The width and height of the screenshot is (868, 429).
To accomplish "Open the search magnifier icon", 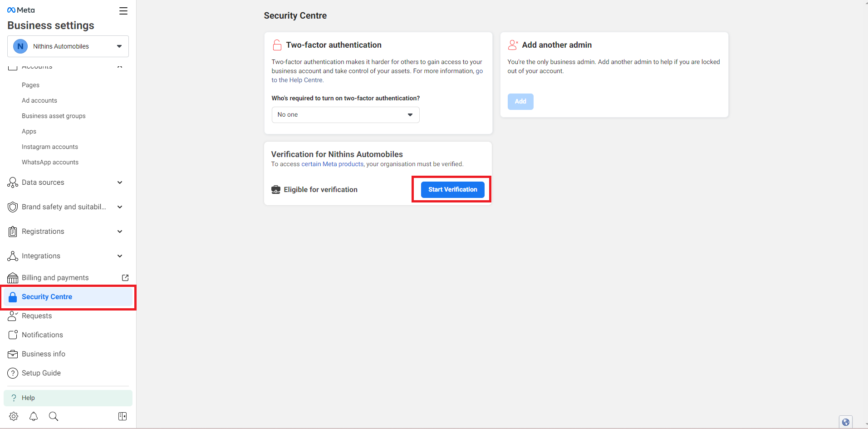I will click(54, 416).
